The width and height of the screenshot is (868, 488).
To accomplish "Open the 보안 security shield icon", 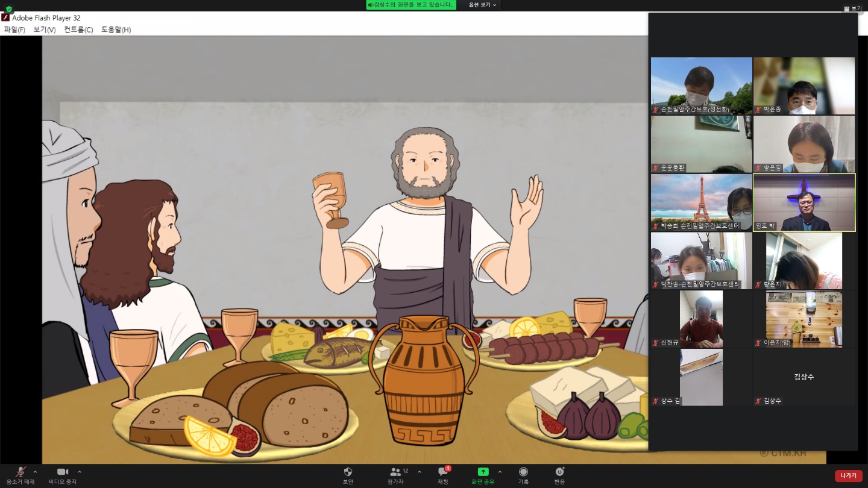I will coord(348,472).
